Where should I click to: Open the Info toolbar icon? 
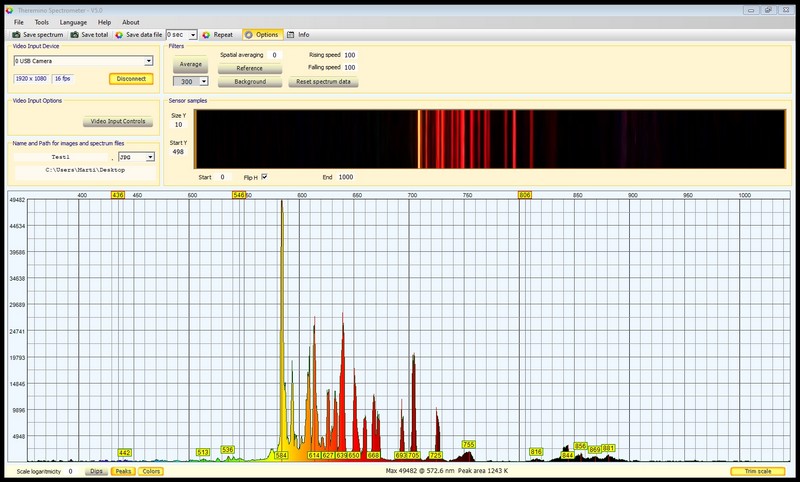[x=291, y=34]
